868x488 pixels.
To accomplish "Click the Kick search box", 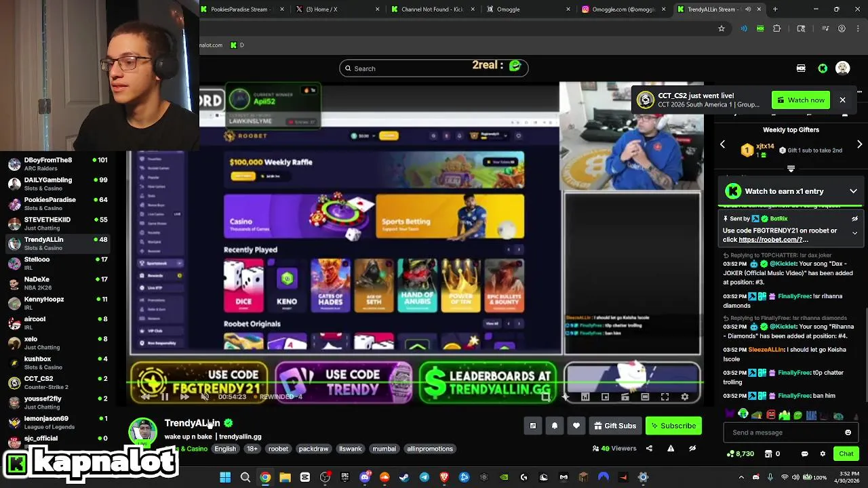I will click(x=433, y=68).
